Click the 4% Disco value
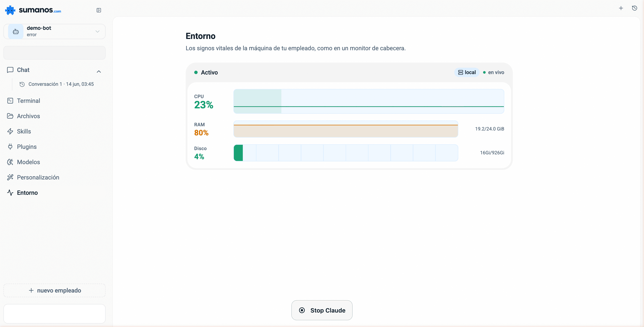644x327 pixels. [x=199, y=156]
